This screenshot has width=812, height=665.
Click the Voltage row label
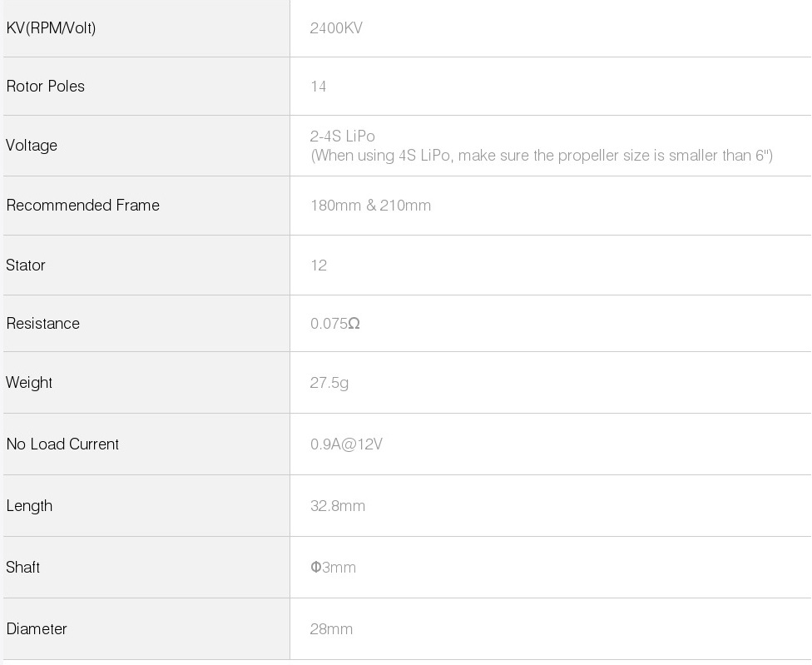[x=32, y=146]
